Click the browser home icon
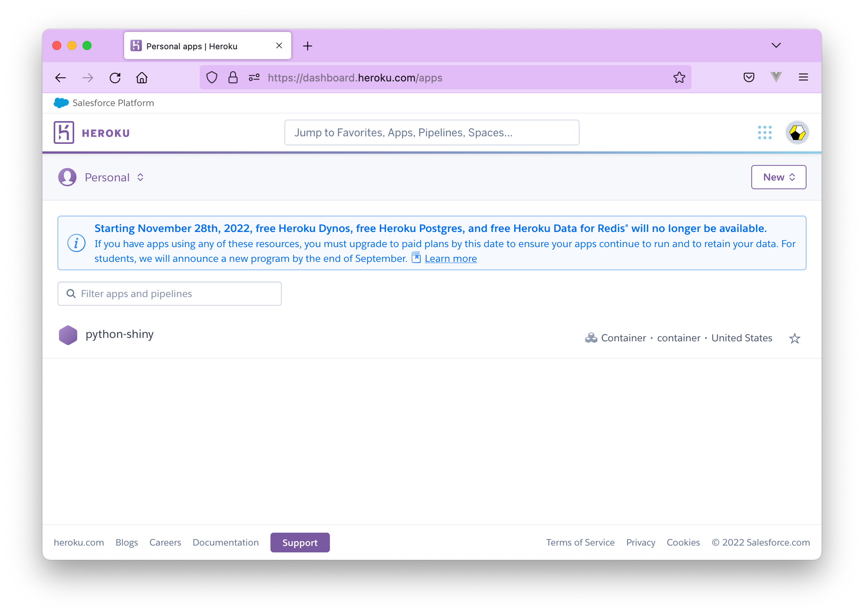The height and width of the screenshot is (616, 864). [x=142, y=78]
